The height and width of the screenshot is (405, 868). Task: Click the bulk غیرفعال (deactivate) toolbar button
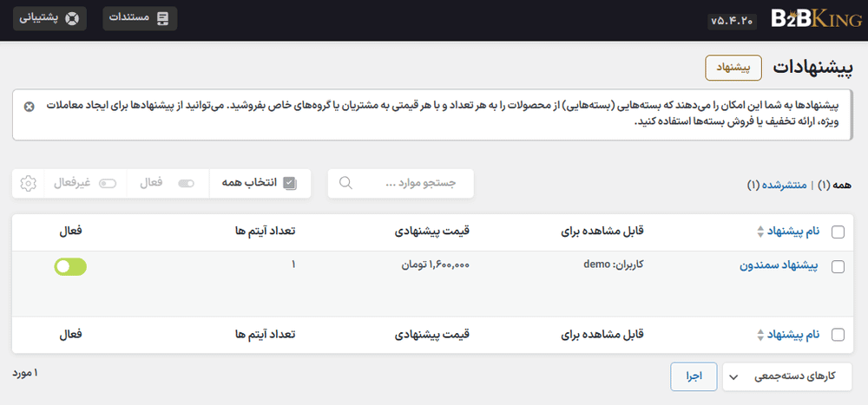coord(84,183)
